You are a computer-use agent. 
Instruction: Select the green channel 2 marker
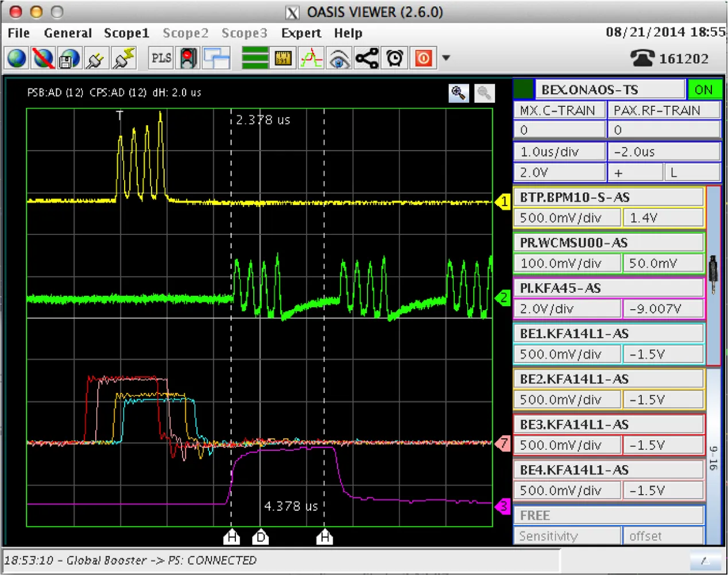click(503, 298)
